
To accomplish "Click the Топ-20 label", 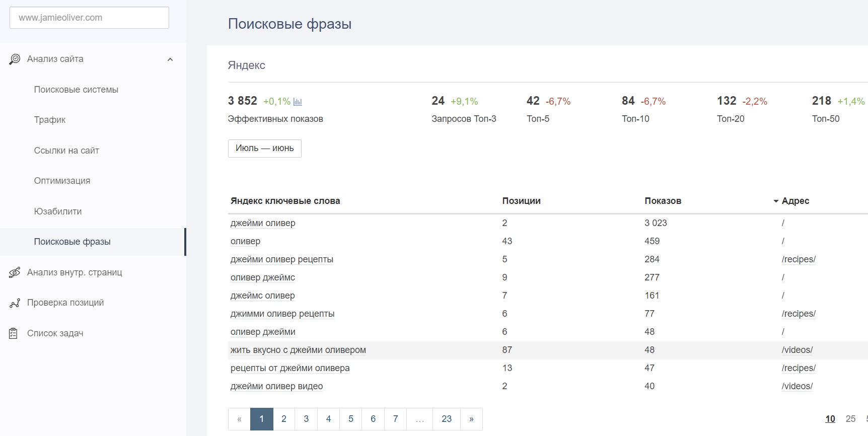I will point(731,119).
